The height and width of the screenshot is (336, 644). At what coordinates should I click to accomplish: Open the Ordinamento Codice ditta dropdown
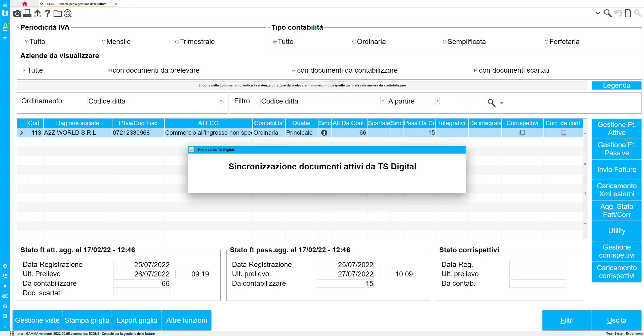[221, 101]
